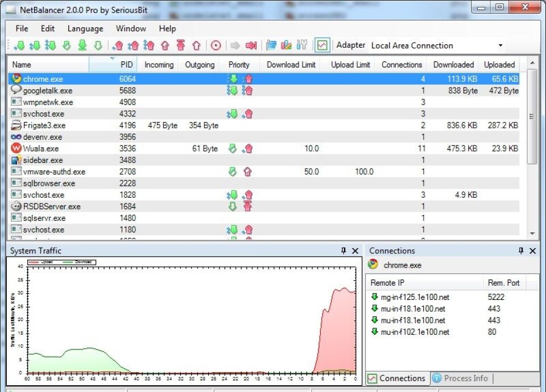
Task: Select the sqlbrowser.exe process row
Action: point(263,184)
